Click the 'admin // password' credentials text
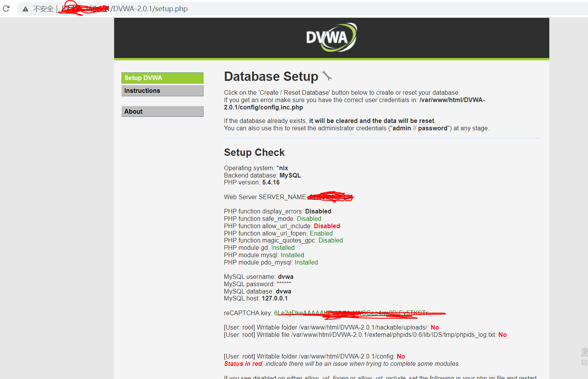 pos(420,128)
